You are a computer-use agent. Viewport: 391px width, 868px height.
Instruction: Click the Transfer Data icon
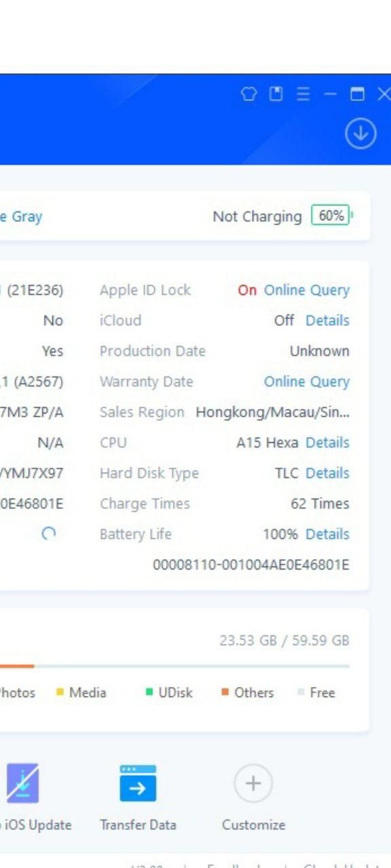tap(138, 783)
